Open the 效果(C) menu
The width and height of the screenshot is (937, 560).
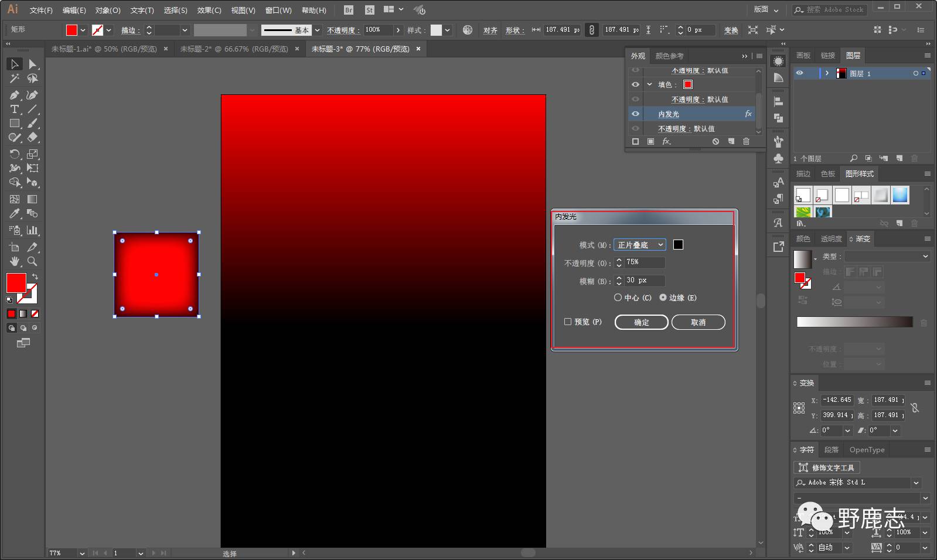[x=209, y=10]
